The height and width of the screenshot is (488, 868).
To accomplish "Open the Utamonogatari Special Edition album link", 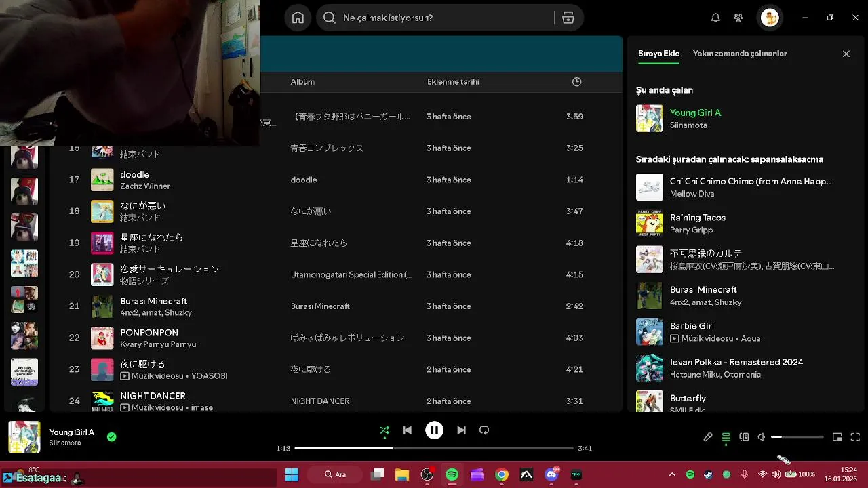I will [351, 274].
